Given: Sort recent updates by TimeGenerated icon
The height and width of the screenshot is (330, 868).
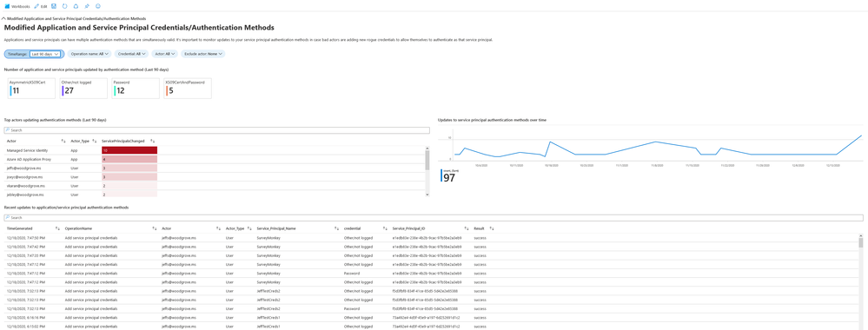Looking at the screenshot, I should point(57,228).
